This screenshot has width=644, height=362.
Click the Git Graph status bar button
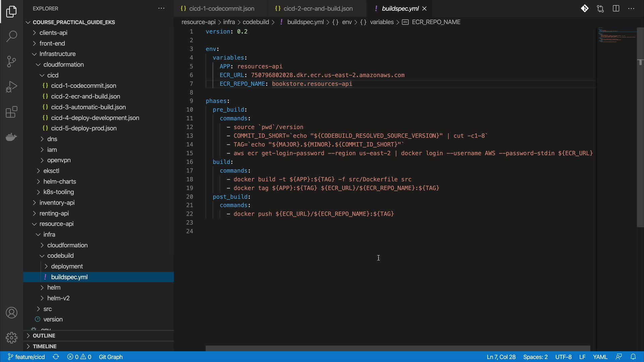111,357
